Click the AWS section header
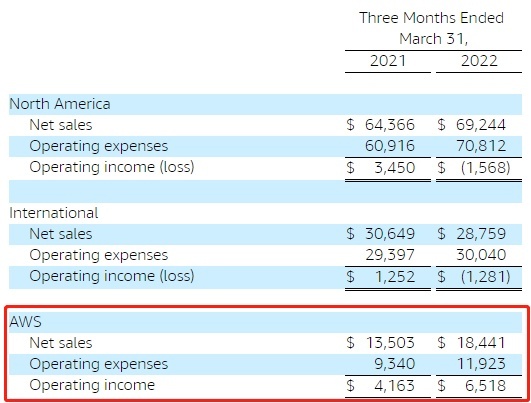The width and height of the screenshot is (531, 403). 25,322
